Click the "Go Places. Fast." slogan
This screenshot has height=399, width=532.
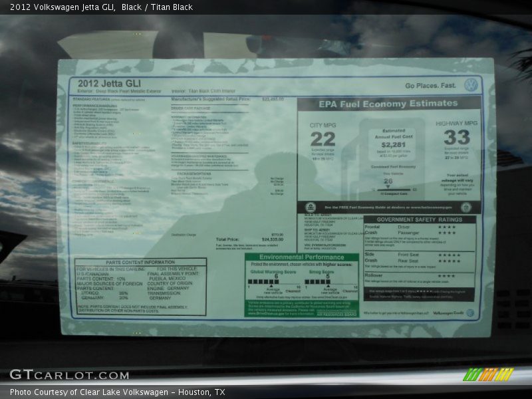click(430, 86)
